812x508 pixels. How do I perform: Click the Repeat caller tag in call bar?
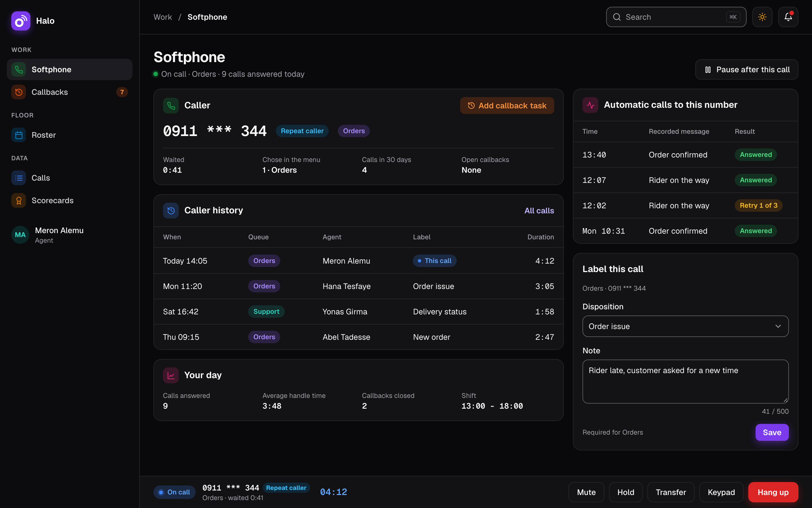pos(286,488)
